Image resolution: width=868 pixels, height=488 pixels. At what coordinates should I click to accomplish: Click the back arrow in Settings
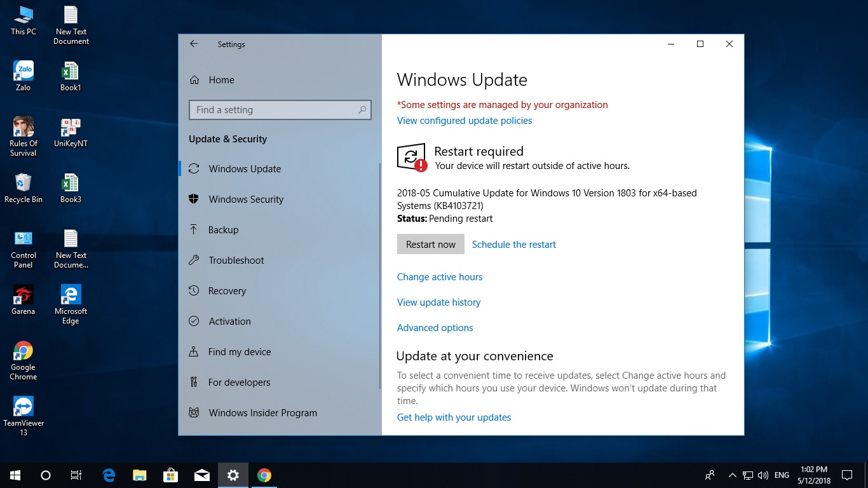(194, 44)
